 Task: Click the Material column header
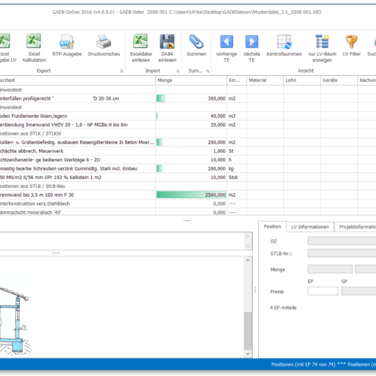265,80
